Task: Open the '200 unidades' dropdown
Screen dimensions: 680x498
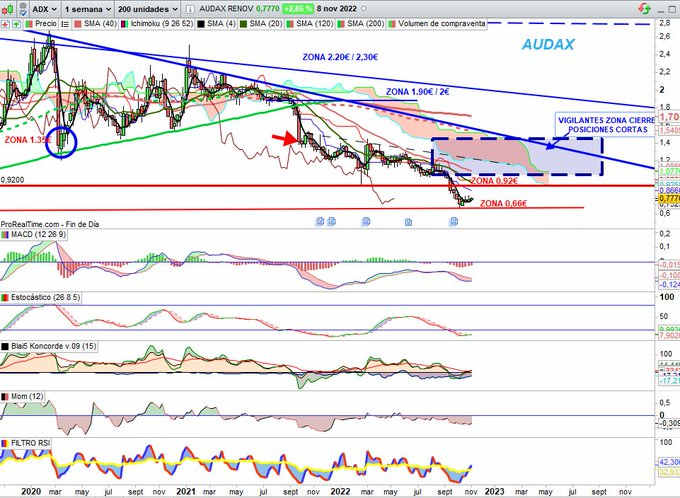Action: (148, 9)
